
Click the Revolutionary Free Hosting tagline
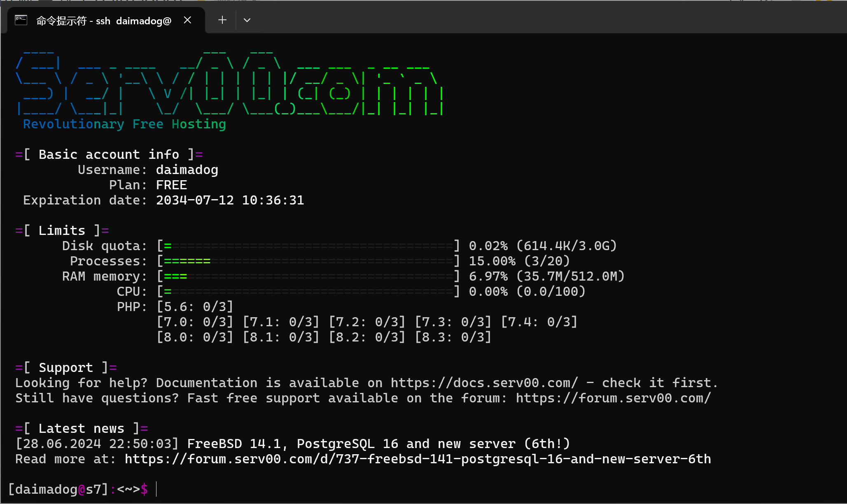(124, 124)
